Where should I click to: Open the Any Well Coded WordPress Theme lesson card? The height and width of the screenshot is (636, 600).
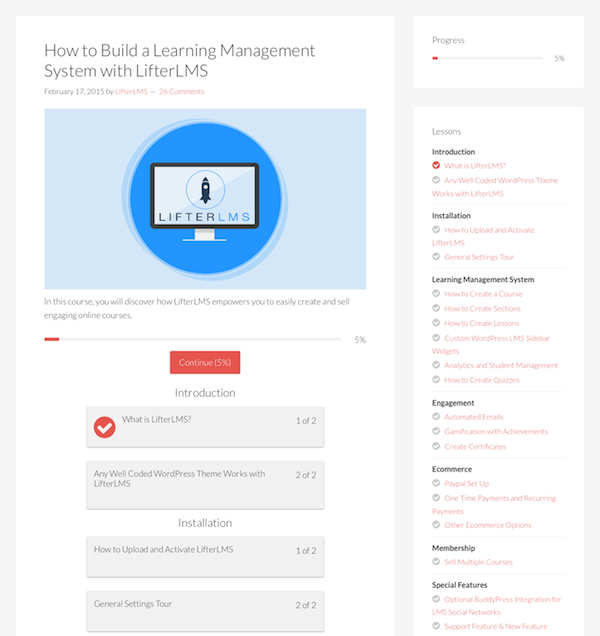click(205, 485)
